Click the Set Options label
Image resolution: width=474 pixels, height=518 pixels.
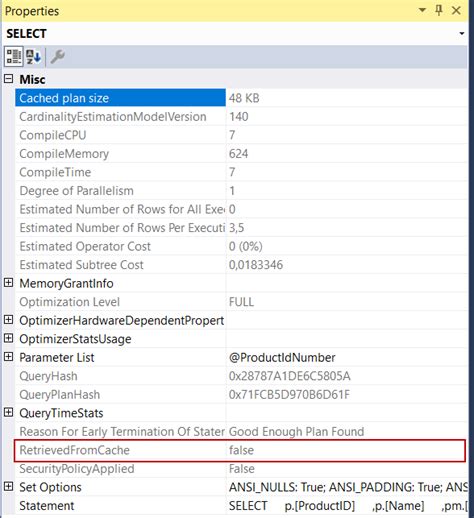(x=50, y=487)
